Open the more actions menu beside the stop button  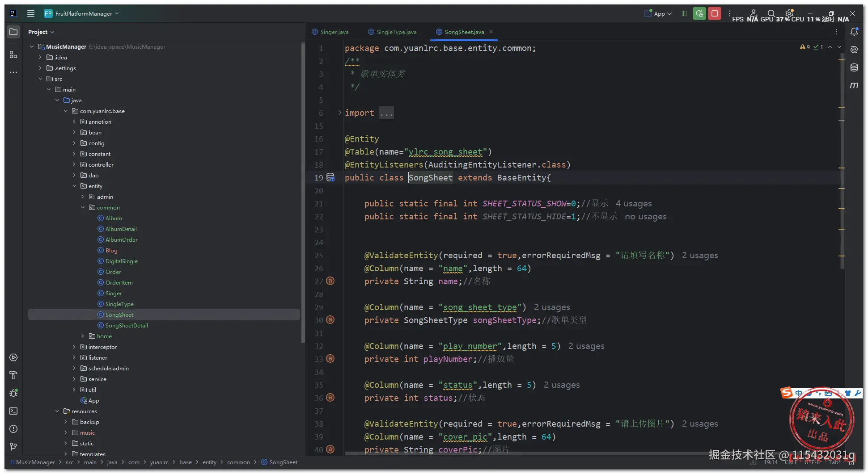click(x=730, y=13)
